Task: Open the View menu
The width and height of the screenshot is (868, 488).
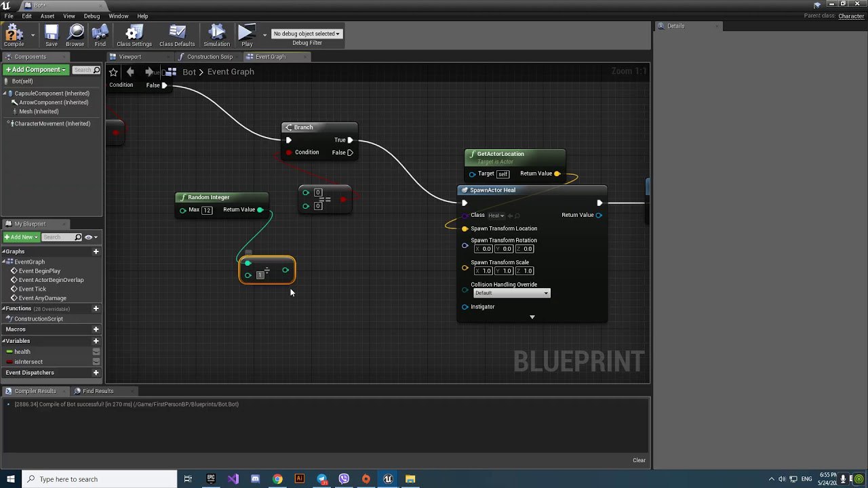Action: pyautogui.click(x=69, y=16)
